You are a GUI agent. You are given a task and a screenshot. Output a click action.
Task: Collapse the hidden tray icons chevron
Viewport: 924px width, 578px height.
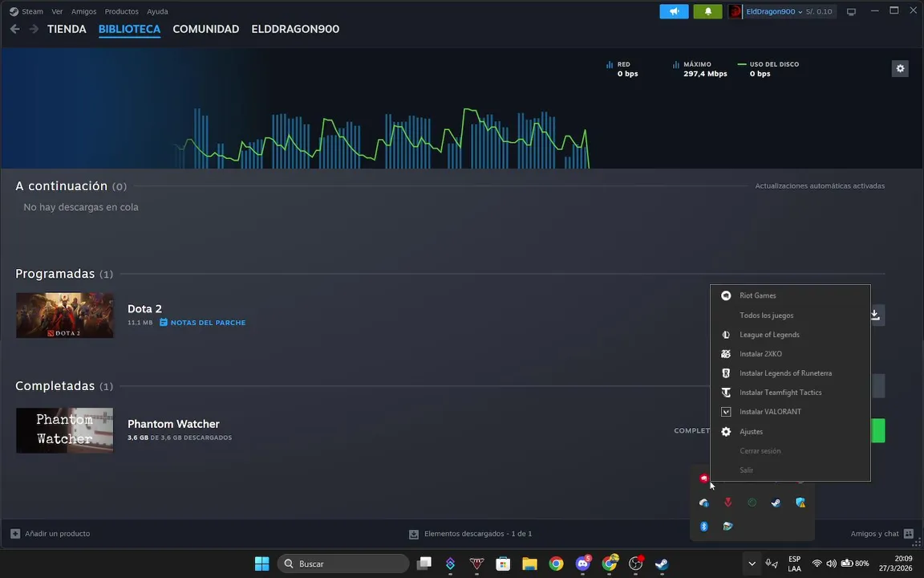click(752, 564)
